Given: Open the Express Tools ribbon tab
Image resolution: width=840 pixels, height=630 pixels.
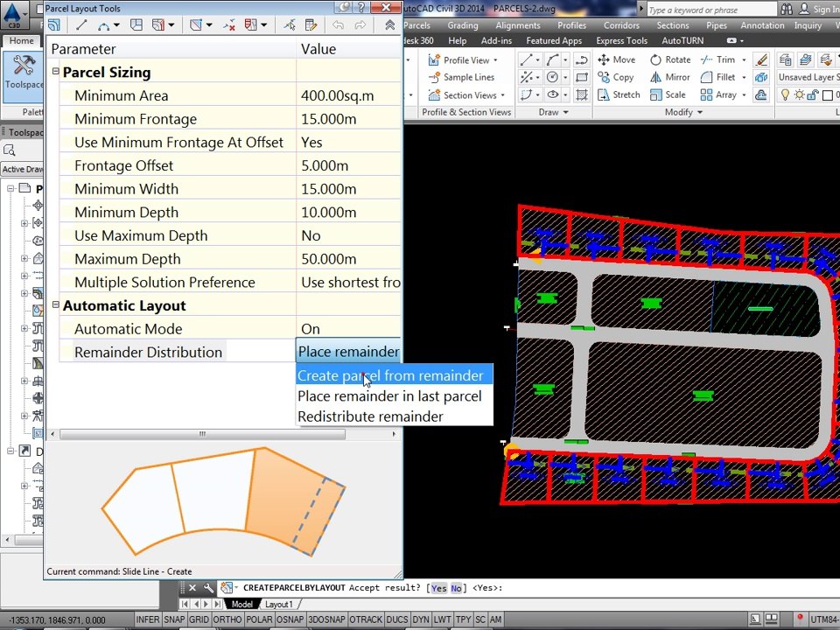Looking at the screenshot, I should coord(621,41).
